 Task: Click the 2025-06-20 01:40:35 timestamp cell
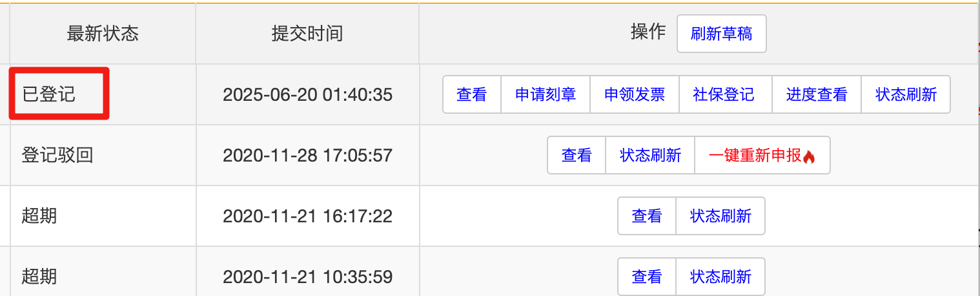tap(307, 95)
